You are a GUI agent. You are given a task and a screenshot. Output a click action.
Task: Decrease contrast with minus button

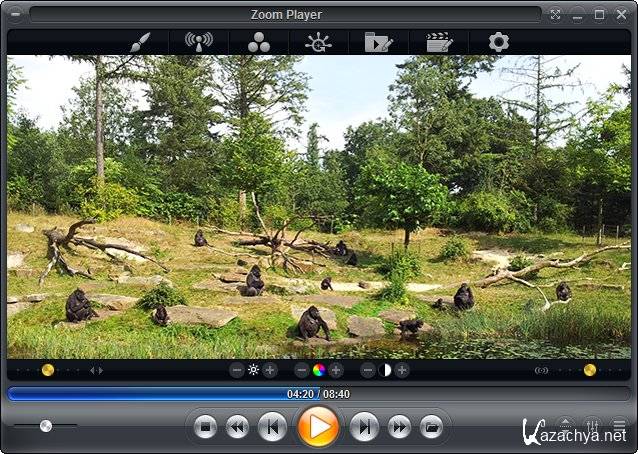point(368,370)
